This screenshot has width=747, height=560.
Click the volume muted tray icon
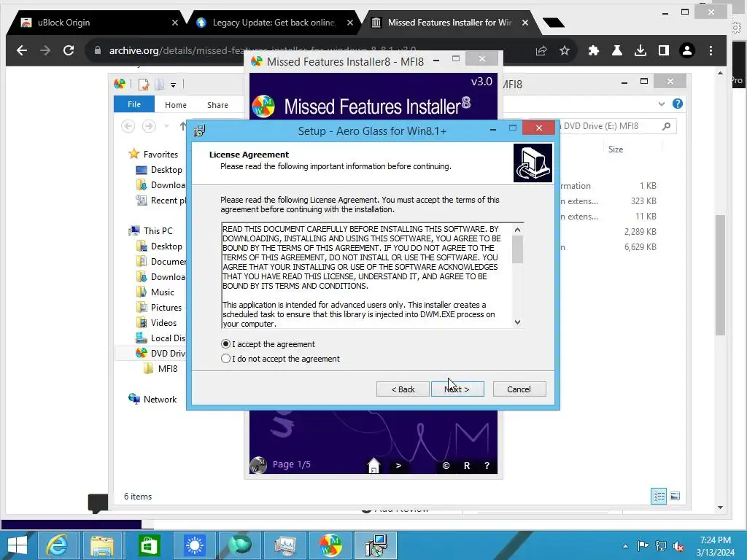click(678, 545)
